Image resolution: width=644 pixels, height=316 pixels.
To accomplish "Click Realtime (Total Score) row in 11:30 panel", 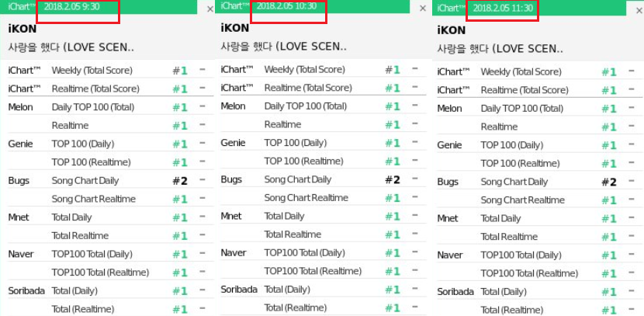I will (525, 90).
